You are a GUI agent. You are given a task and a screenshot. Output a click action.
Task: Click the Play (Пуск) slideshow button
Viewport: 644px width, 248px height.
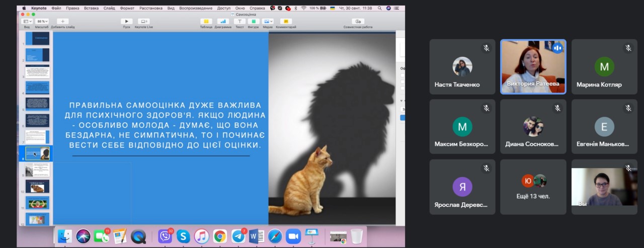click(126, 21)
